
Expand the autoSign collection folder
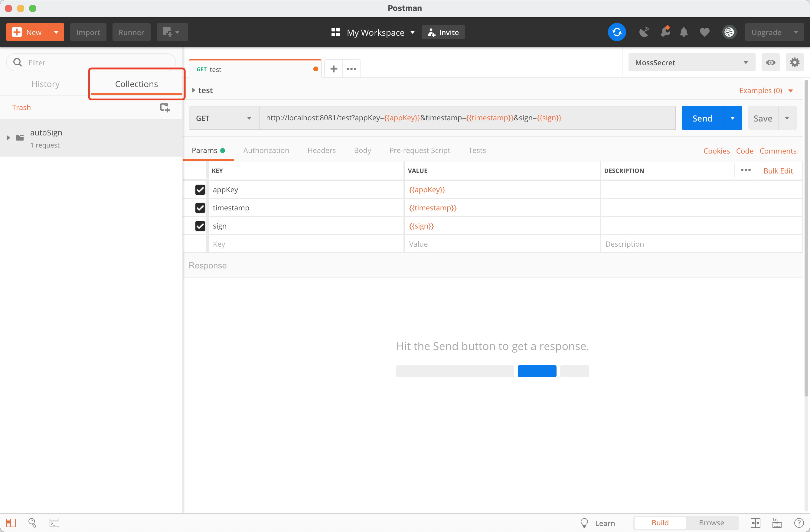[x=8, y=138]
